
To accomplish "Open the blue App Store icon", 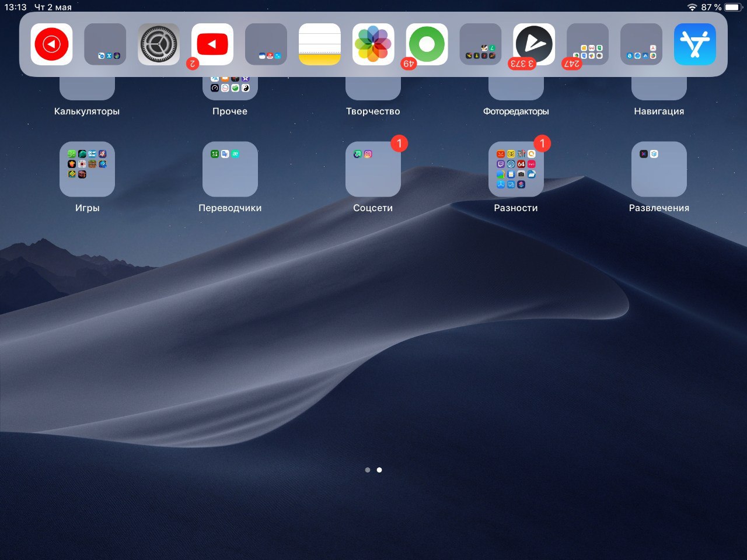I will click(x=695, y=44).
